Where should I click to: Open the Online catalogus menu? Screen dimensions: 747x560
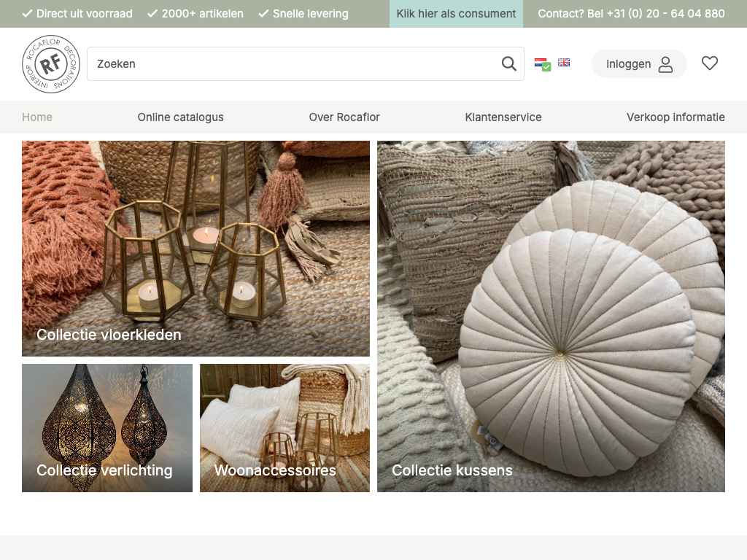pyautogui.click(x=180, y=117)
